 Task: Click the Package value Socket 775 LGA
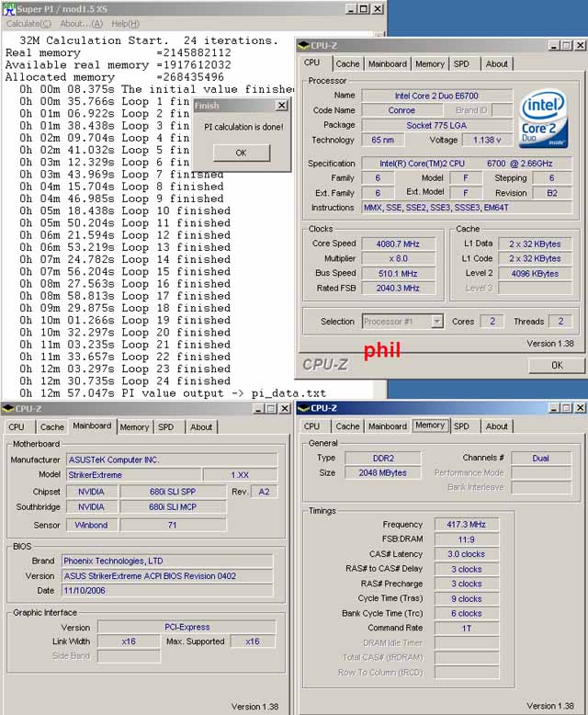tap(436, 125)
